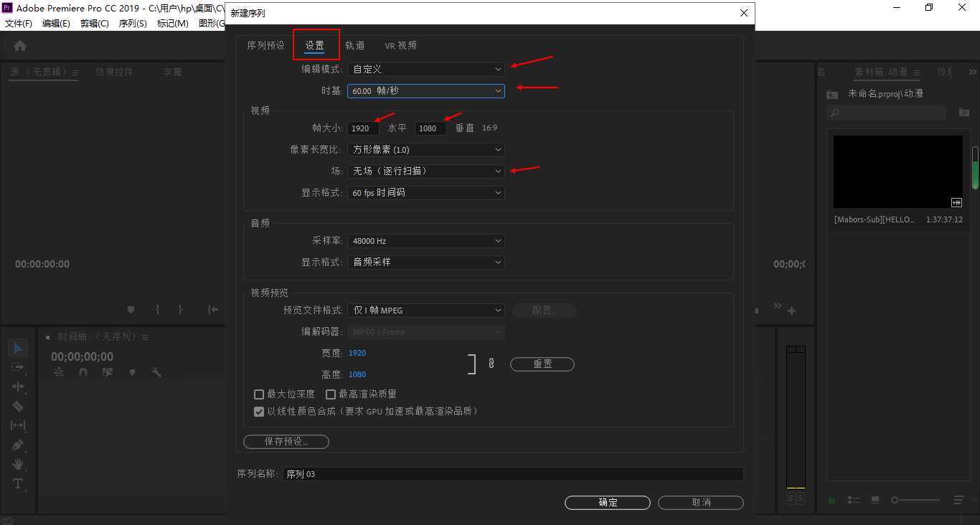
Task: Click Mark In brace in source monitor
Action: [x=157, y=310]
